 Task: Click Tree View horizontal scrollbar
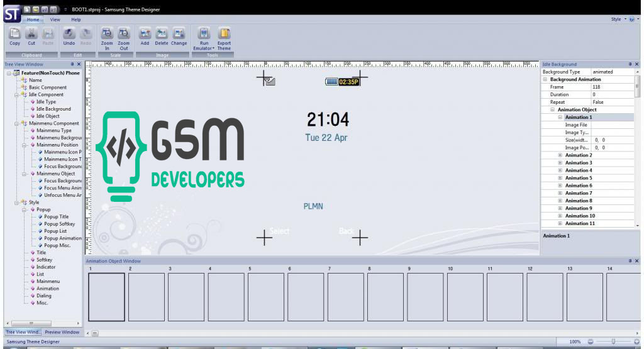pos(31,324)
